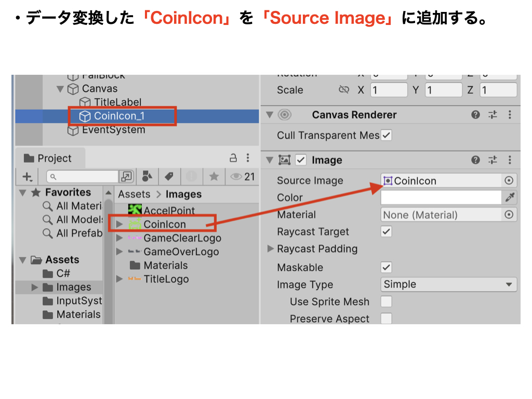532x399 pixels.
Task: Click the Color eyedropper icon
Action: pyautogui.click(x=510, y=197)
